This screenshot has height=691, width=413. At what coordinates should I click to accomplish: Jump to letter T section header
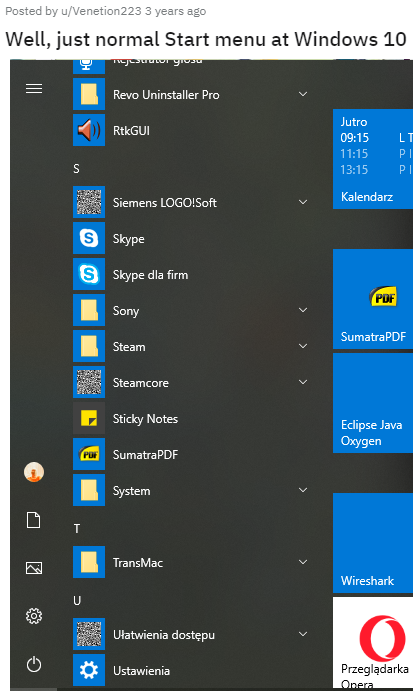77,528
